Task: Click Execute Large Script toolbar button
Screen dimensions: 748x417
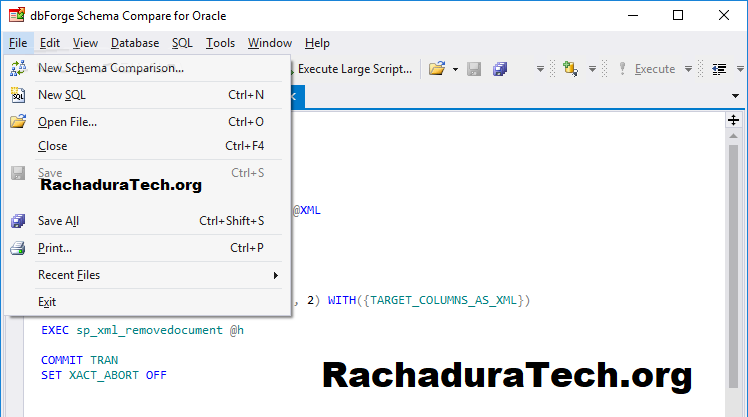Action: (x=353, y=69)
